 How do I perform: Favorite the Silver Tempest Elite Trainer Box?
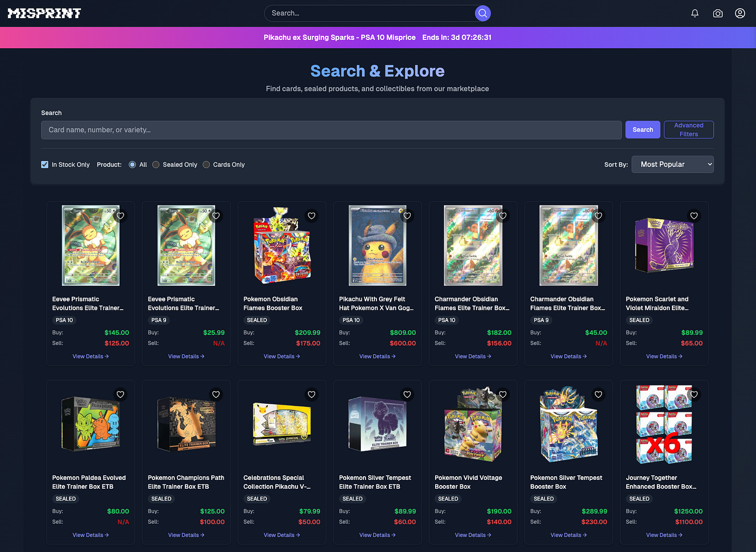[407, 394]
